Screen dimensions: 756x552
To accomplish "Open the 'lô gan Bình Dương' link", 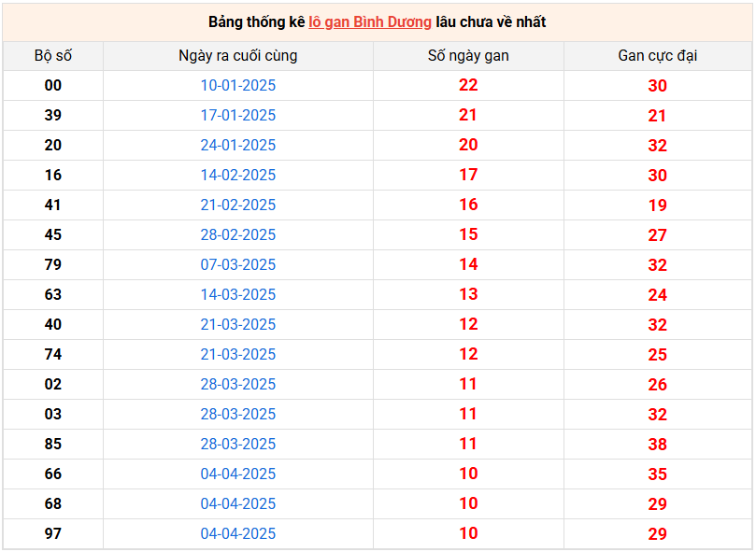I will 370,22.
